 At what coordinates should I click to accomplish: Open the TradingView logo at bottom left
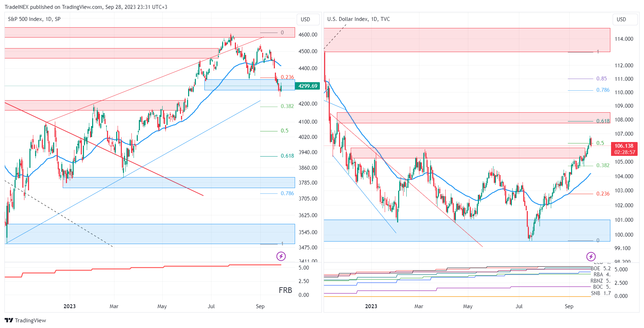click(26, 320)
